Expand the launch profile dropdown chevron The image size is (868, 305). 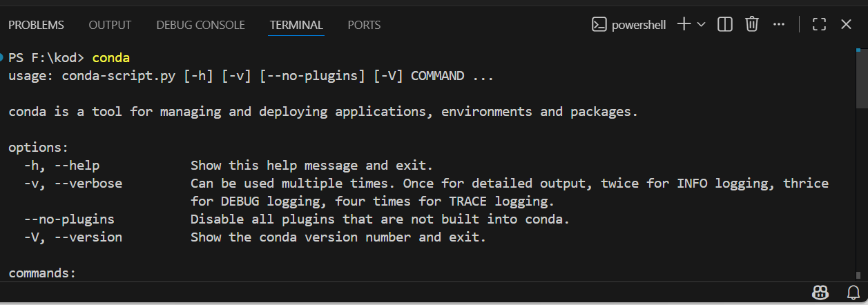point(702,25)
